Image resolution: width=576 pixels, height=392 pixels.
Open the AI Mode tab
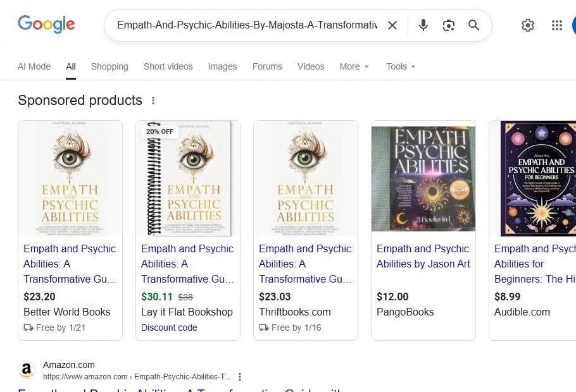pos(34,66)
